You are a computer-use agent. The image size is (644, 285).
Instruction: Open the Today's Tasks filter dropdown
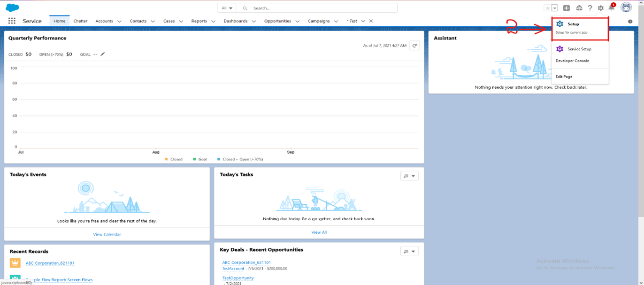[x=409, y=175]
